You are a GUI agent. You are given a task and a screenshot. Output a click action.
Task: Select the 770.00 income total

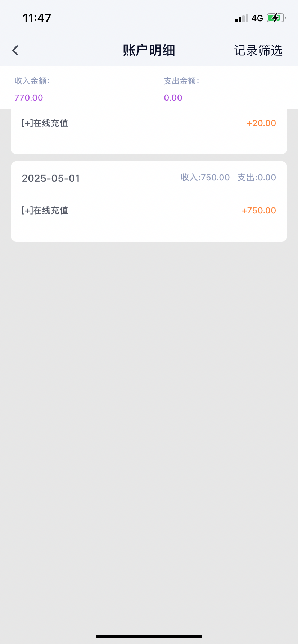(29, 98)
